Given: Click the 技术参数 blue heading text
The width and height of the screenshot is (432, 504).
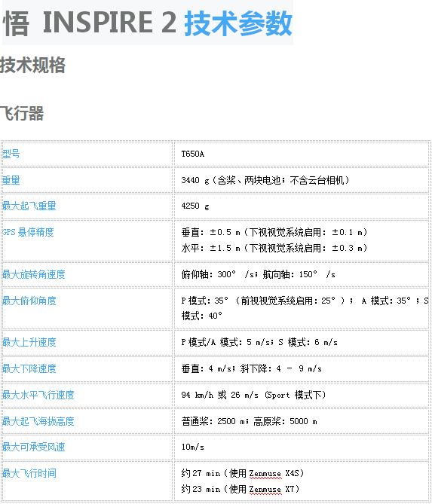Looking at the screenshot, I should [238, 23].
